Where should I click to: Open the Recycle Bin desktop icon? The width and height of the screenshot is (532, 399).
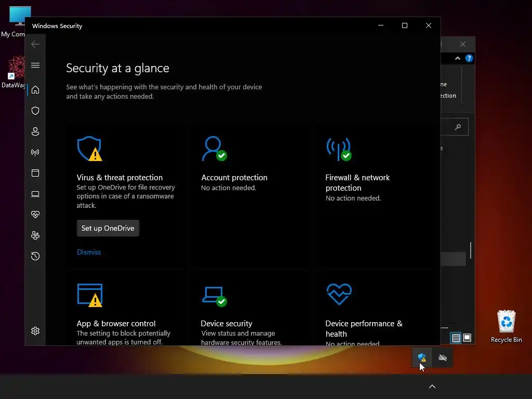(x=506, y=326)
